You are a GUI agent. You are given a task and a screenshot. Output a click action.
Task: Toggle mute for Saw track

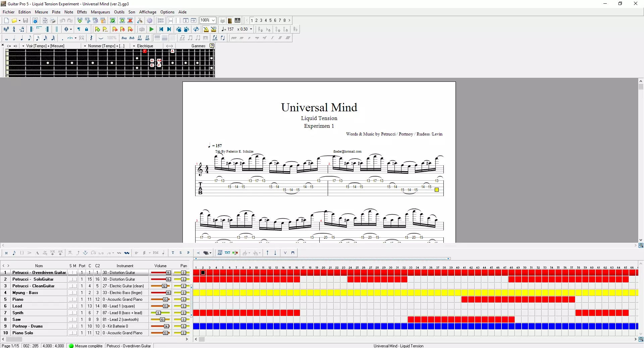click(x=75, y=320)
